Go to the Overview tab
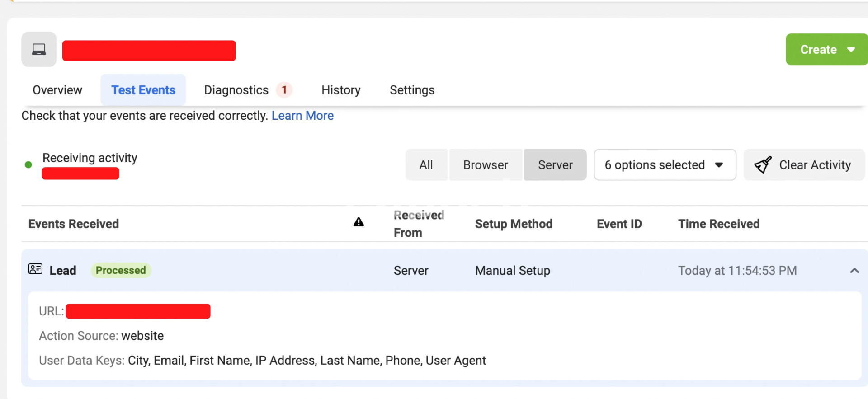This screenshot has height=399, width=868. tap(57, 90)
